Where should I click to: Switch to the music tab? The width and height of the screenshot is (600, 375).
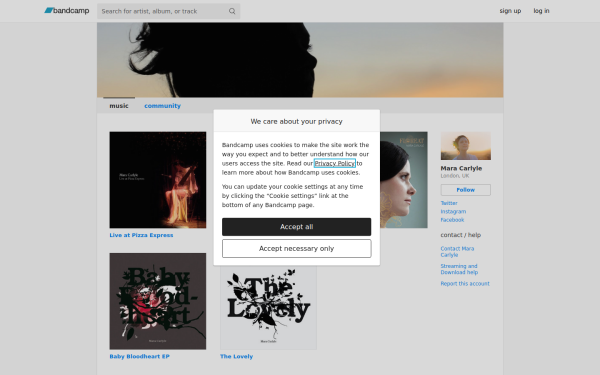point(119,106)
